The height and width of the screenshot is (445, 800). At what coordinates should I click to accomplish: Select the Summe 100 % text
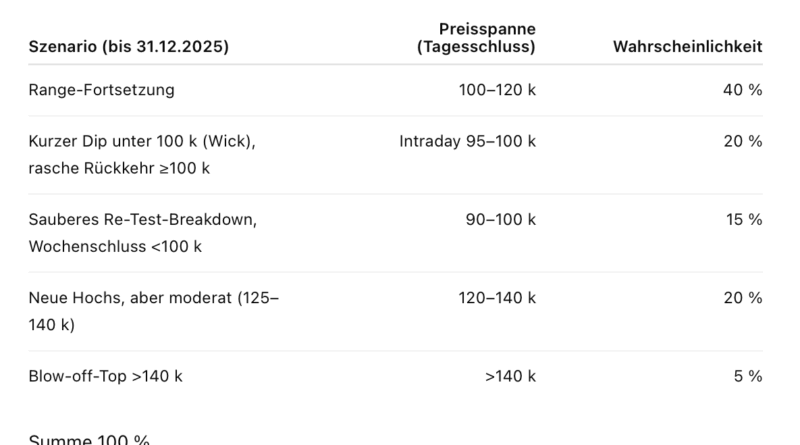pos(89,440)
